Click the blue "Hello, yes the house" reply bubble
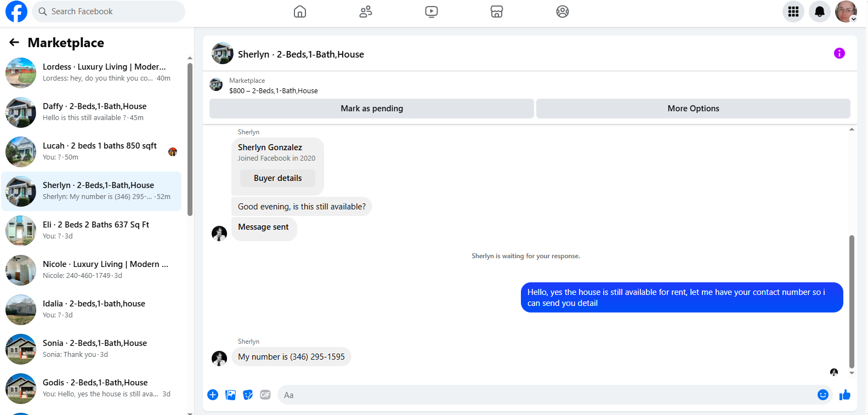868x415 pixels. coord(682,298)
